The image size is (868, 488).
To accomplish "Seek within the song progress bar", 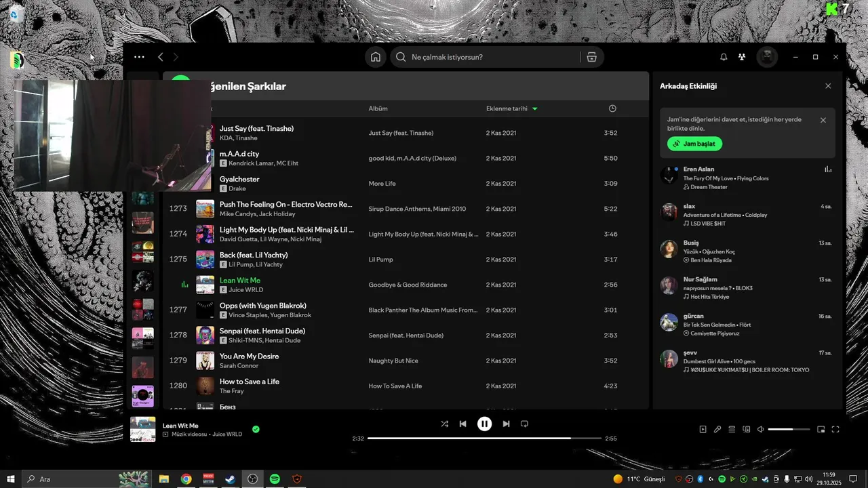I will (484, 439).
